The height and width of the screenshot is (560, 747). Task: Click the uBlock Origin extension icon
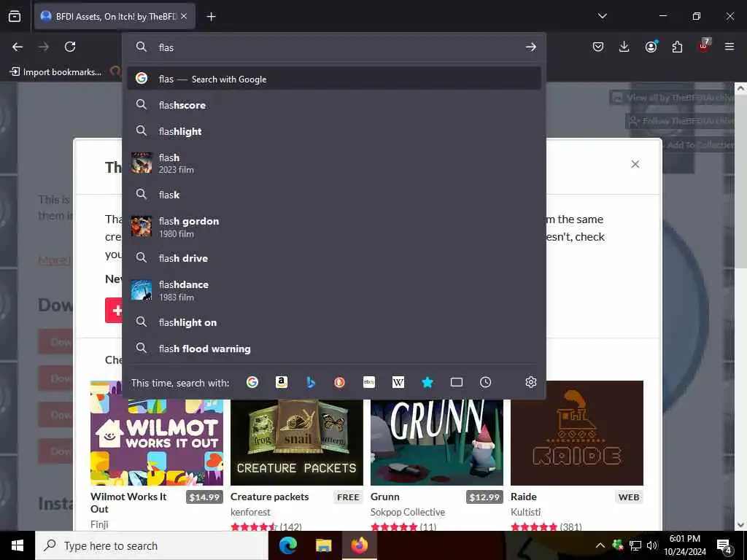[x=704, y=47]
